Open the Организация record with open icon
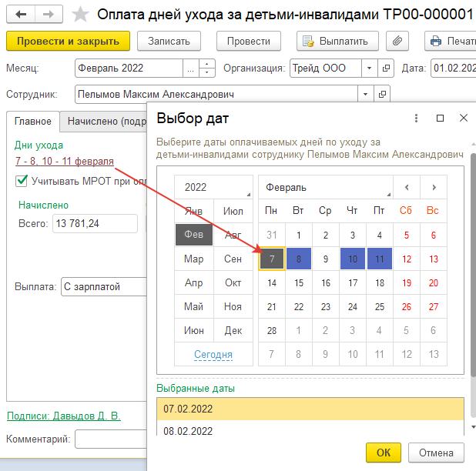The width and height of the screenshot is (476, 471). tap(386, 68)
